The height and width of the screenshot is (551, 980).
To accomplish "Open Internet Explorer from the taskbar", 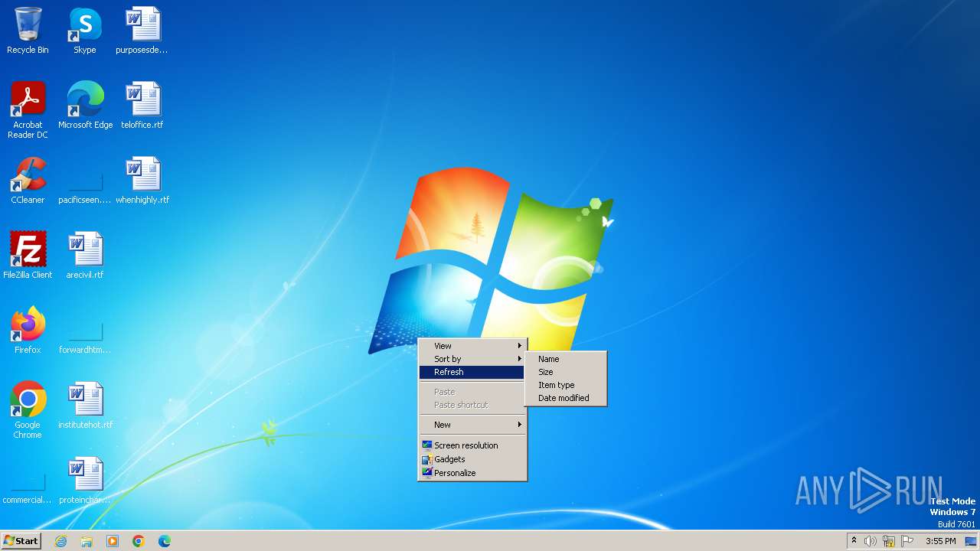I will tap(60, 541).
